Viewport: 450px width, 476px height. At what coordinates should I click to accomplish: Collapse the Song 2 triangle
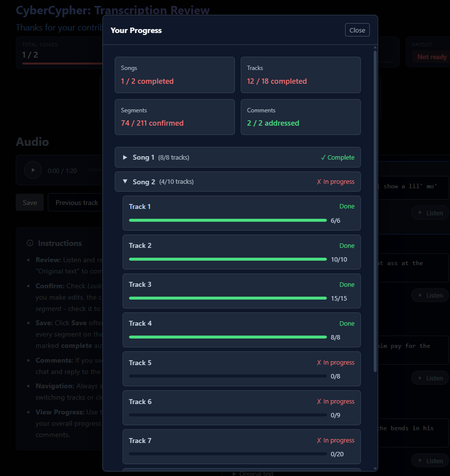coord(125,181)
